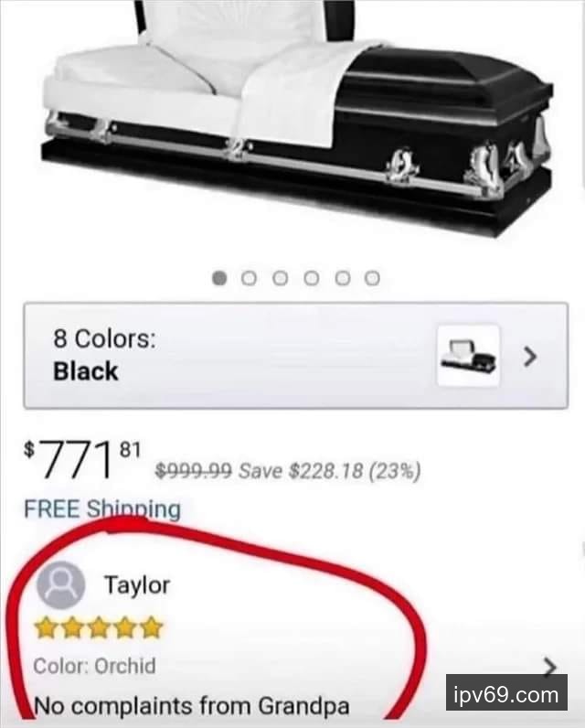Image resolution: width=585 pixels, height=728 pixels.
Task: Click the five-star review rating
Action: (99, 627)
